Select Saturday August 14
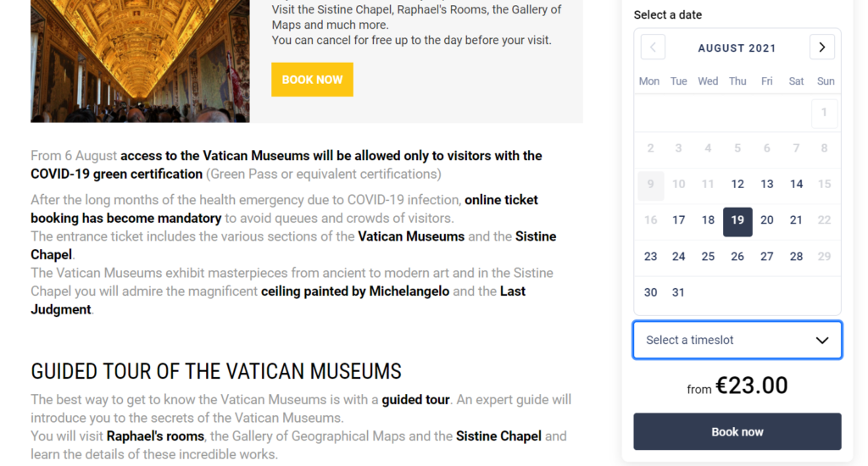The width and height of the screenshot is (868, 466). (x=796, y=184)
